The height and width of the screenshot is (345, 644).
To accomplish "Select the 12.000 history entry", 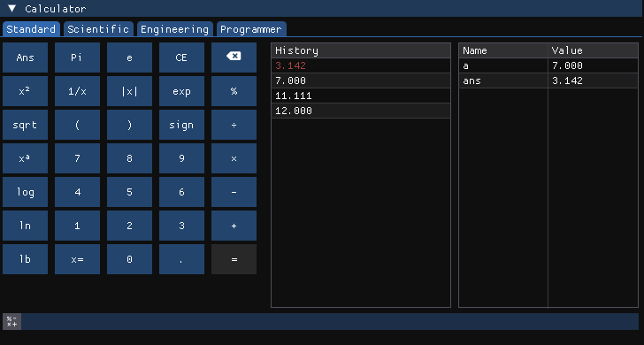I will coord(361,111).
